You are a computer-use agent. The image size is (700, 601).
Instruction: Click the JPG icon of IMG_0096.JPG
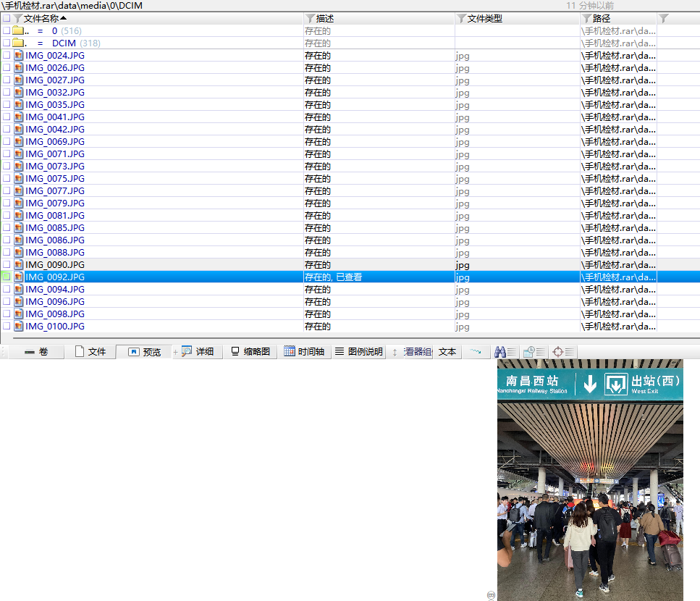point(18,301)
